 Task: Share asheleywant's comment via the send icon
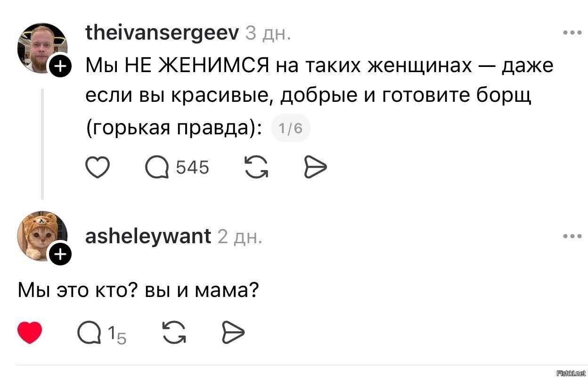coord(233,331)
